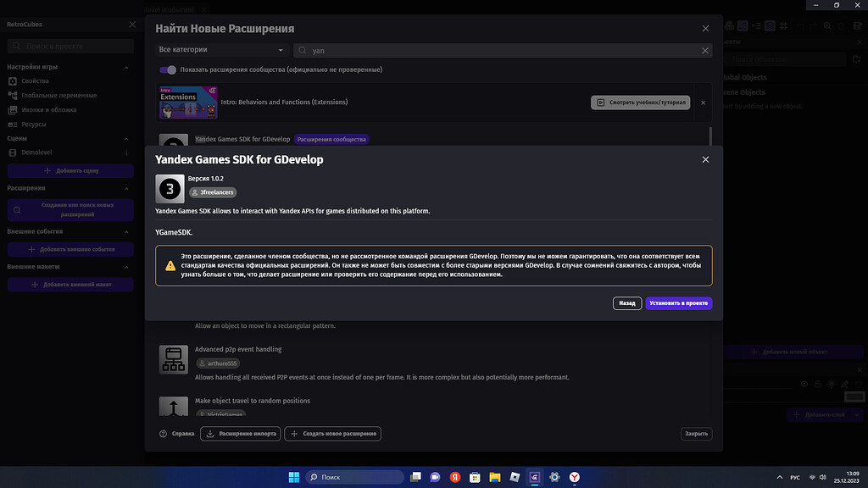868x488 pixels.
Task: Click the layers icon in the top toolbar
Action: (770, 25)
